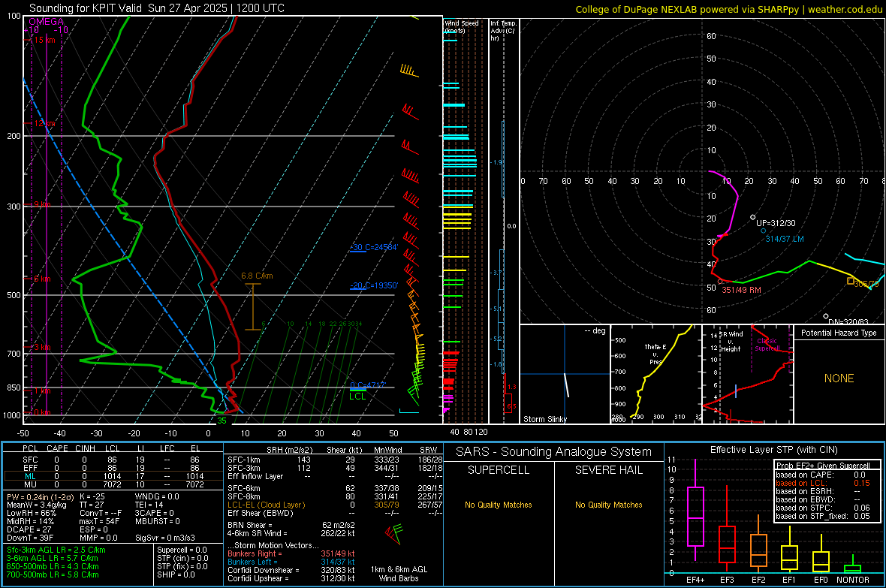Click the CINH column header
Viewport: 886px width, 588px height.
click(x=86, y=448)
